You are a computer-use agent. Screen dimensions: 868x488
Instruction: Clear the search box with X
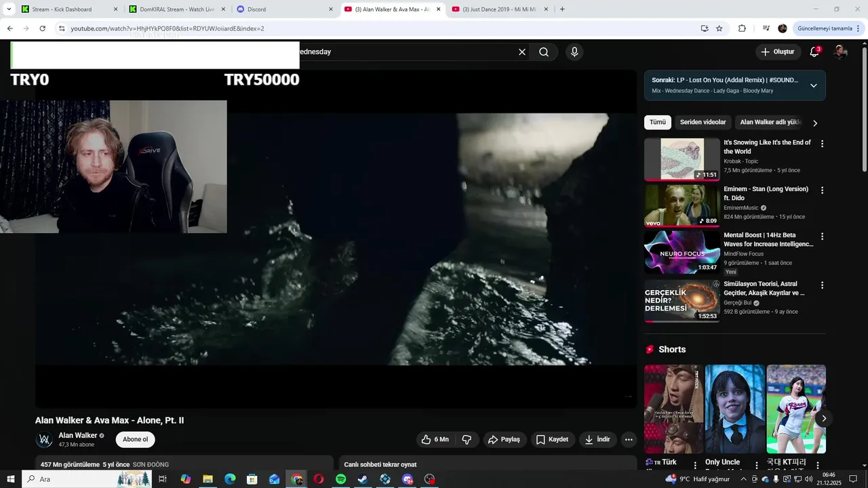click(522, 52)
